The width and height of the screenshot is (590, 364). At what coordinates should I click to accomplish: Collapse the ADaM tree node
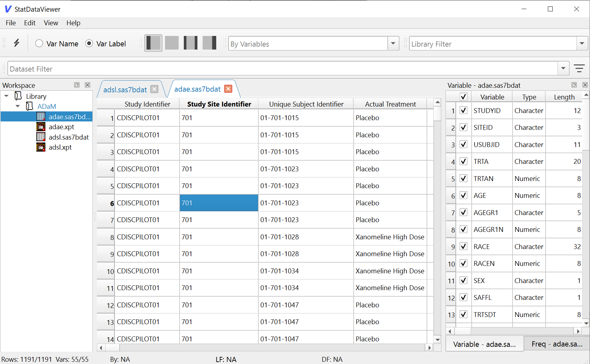[x=18, y=106]
